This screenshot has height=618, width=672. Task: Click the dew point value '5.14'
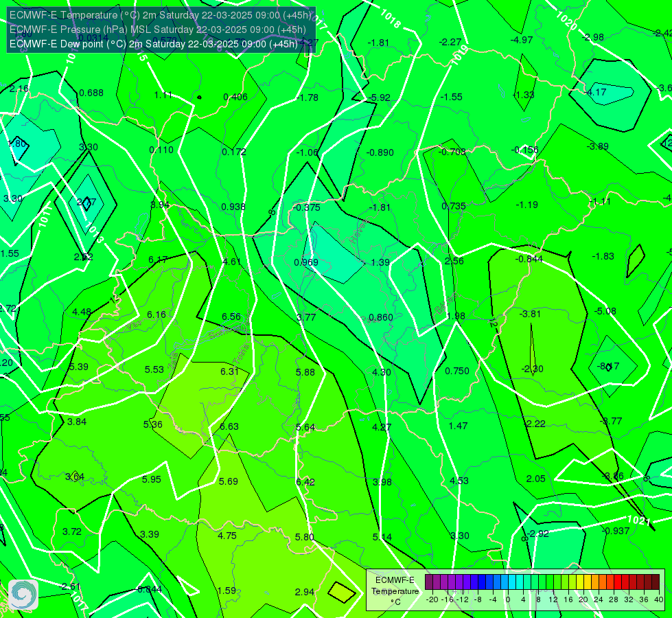pyautogui.click(x=382, y=537)
